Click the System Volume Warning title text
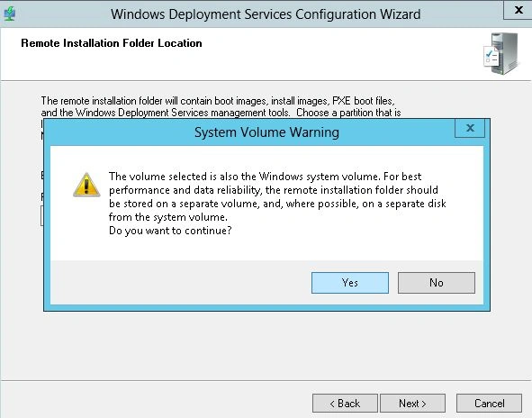 click(x=266, y=132)
